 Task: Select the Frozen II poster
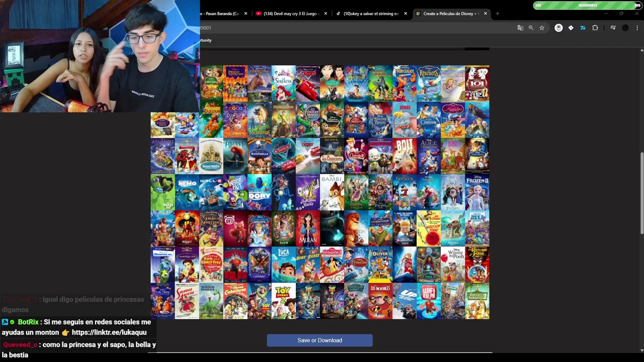[x=477, y=192]
